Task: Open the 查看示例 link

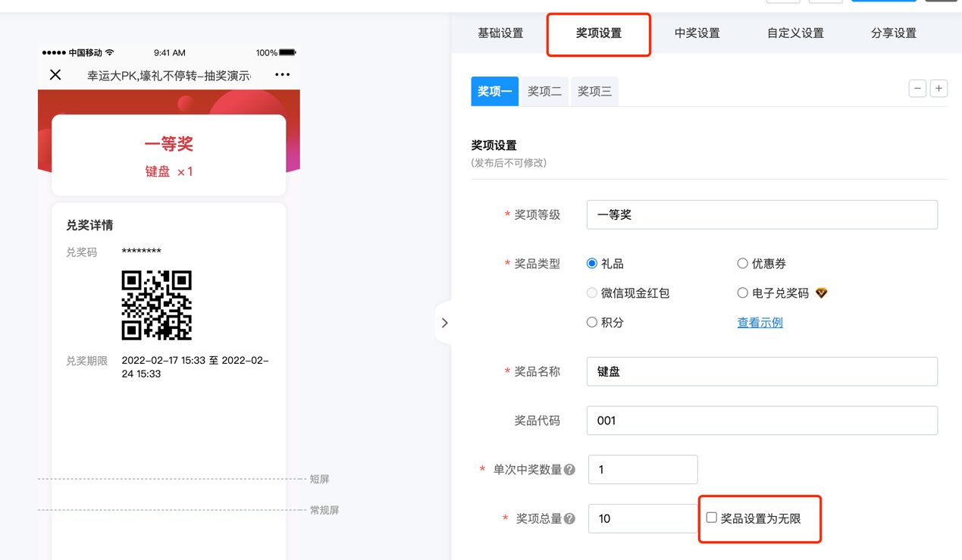Action: pyautogui.click(x=760, y=323)
